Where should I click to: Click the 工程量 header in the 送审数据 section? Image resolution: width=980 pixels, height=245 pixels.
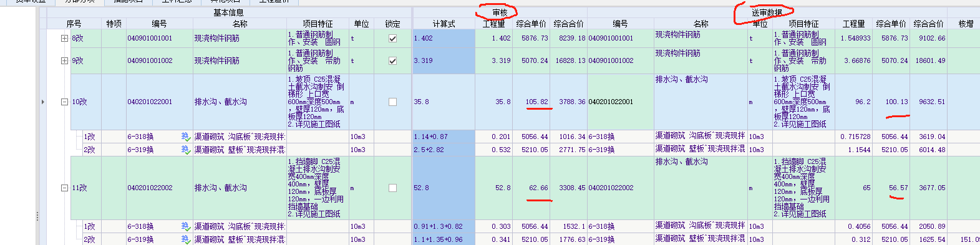853,24
